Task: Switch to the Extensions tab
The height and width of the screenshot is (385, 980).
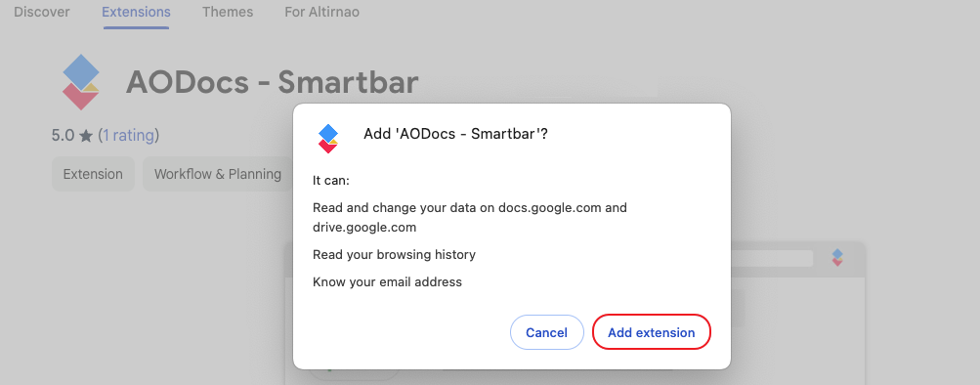Action: point(136,12)
